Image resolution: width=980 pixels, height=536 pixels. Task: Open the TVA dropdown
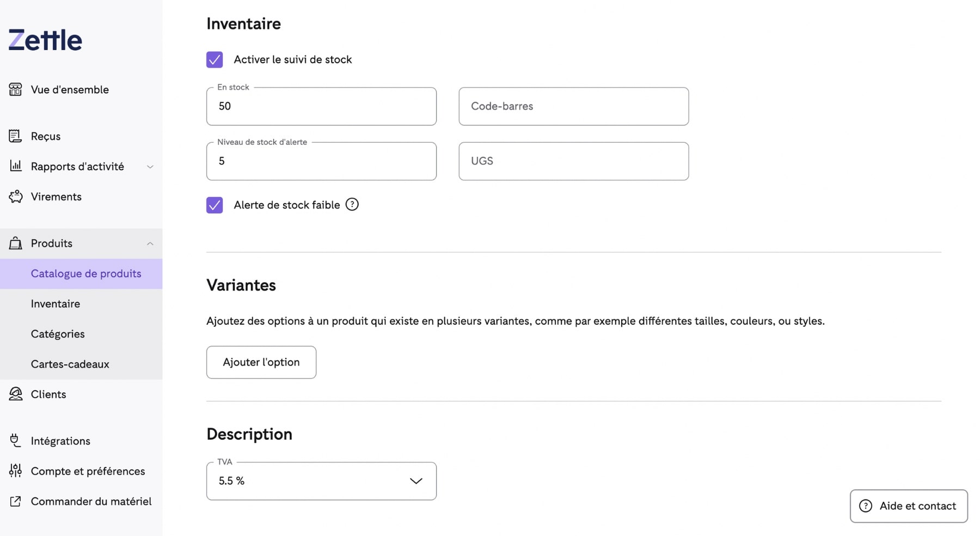[321, 481]
